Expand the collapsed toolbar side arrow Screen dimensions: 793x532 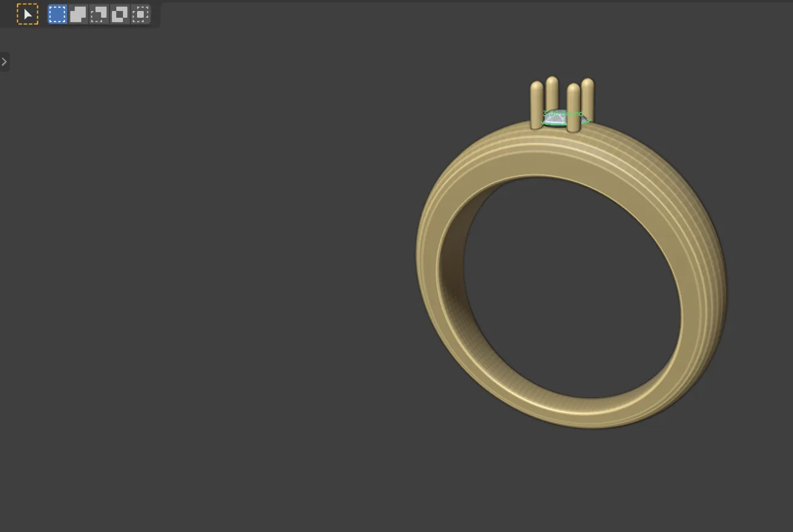pyautogui.click(x=4, y=62)
